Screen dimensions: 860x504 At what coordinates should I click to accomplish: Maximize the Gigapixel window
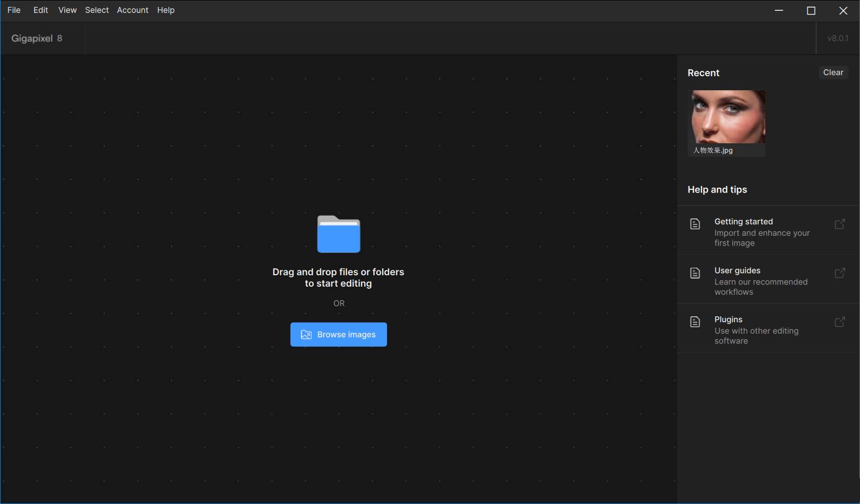[811, 11]
